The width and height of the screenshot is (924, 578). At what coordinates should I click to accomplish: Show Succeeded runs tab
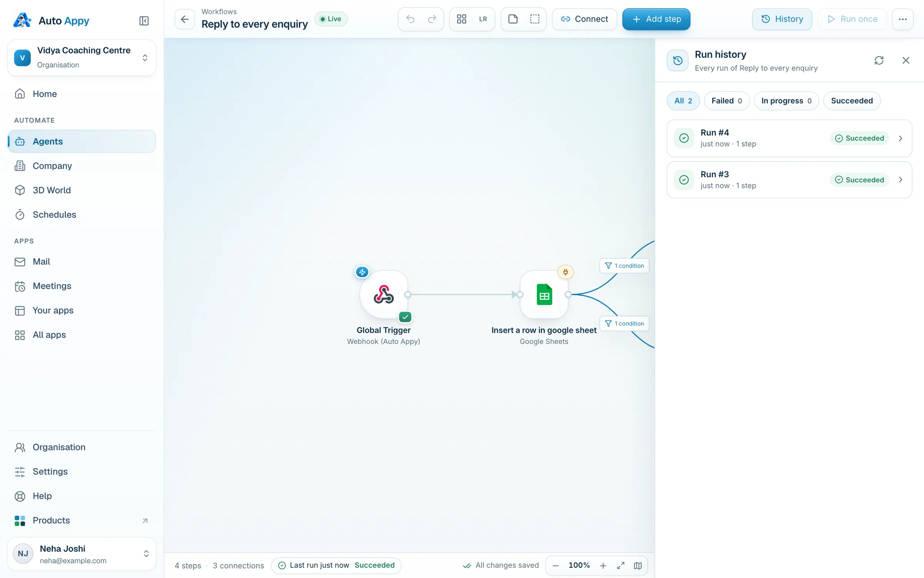pyautogui.click(x=852, y=101)
